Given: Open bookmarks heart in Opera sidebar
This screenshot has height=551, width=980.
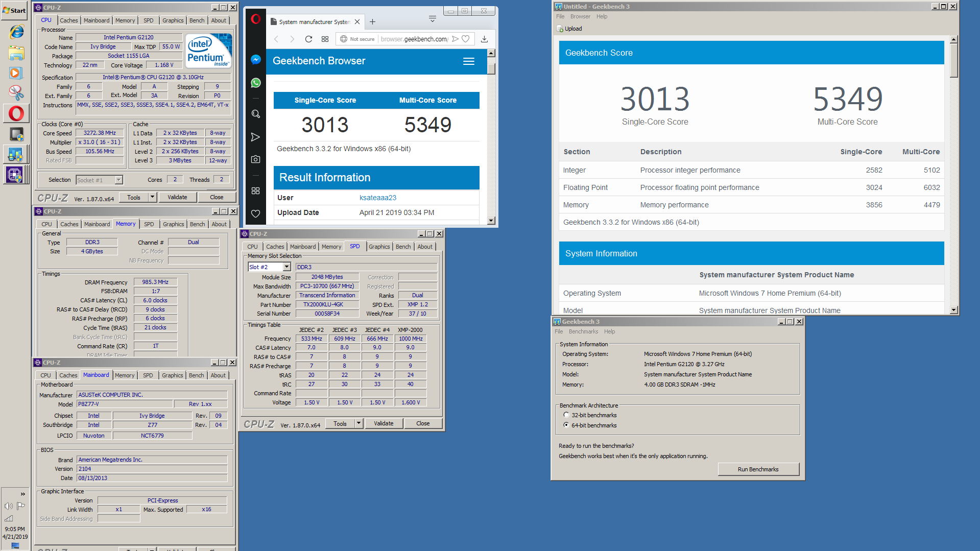Looking at the screenshot, I should pos(256,213).
